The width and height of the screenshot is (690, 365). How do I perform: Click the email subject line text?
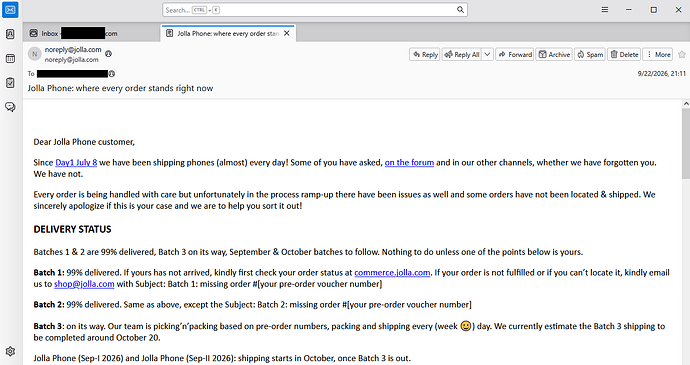click(120, 88)
